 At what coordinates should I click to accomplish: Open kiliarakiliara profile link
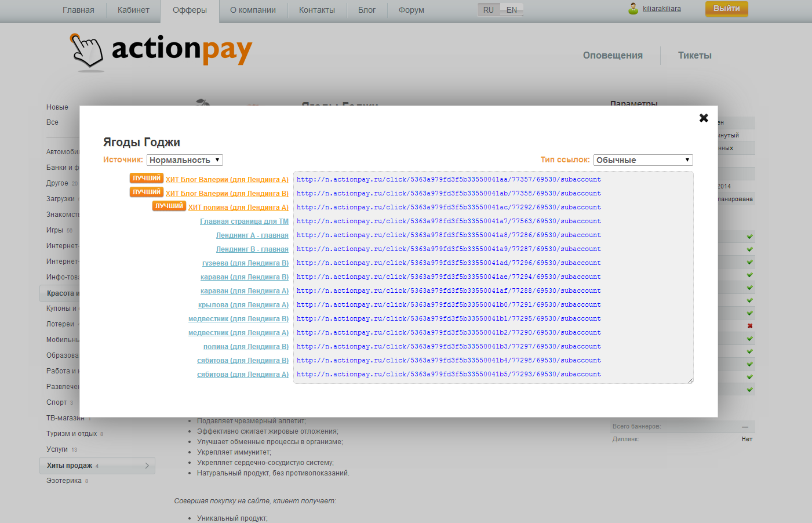pyautogui.click(x=662, y=9)
